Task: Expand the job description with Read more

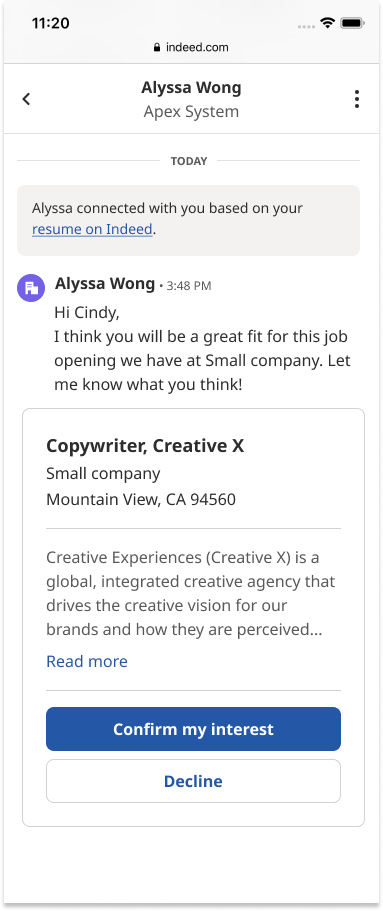Action: click(87, 661)
